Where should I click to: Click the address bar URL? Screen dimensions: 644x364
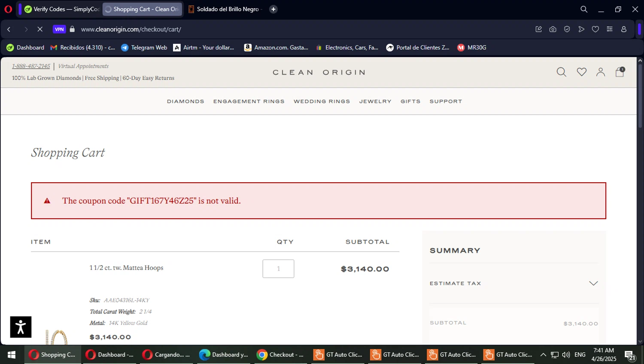coord(131,29)
